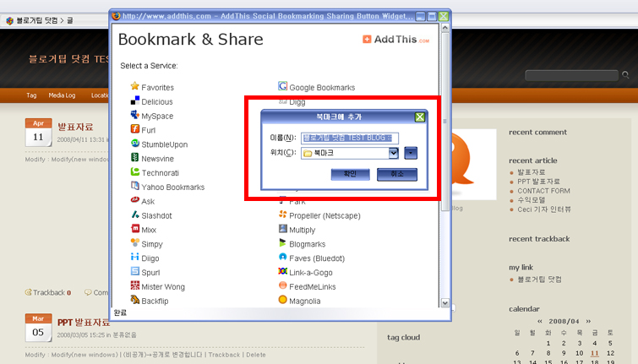Click the Google Bookmarks icon
638x364 pixels.
(282, 86)
